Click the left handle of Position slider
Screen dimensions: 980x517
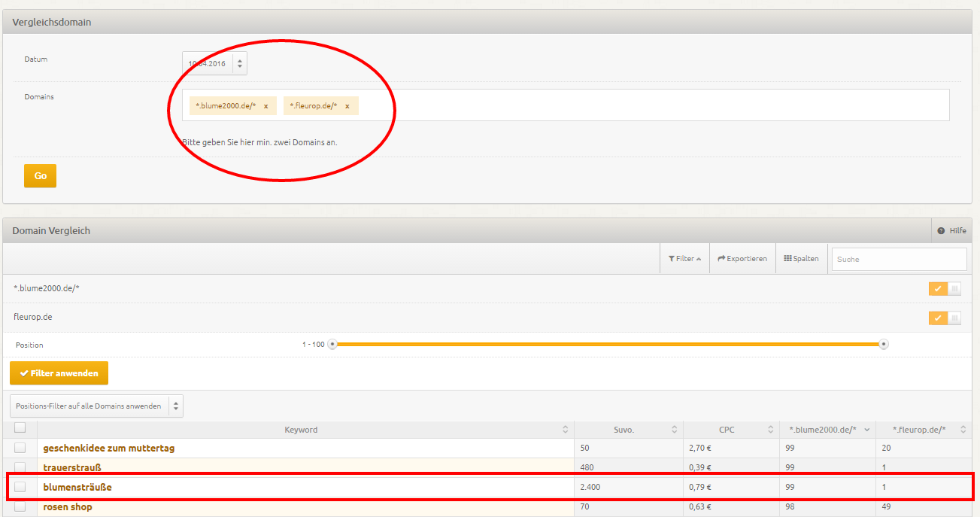[332, 345]
